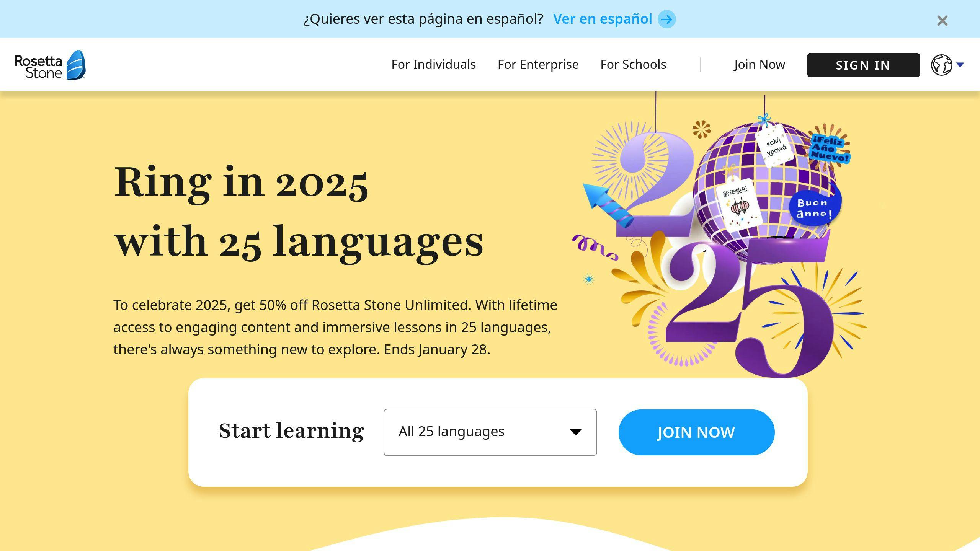Image resolution: width=980 pixels, height=551 pixels.
Task: Click the arrow icon beside Ver en español
Action: 666,19
